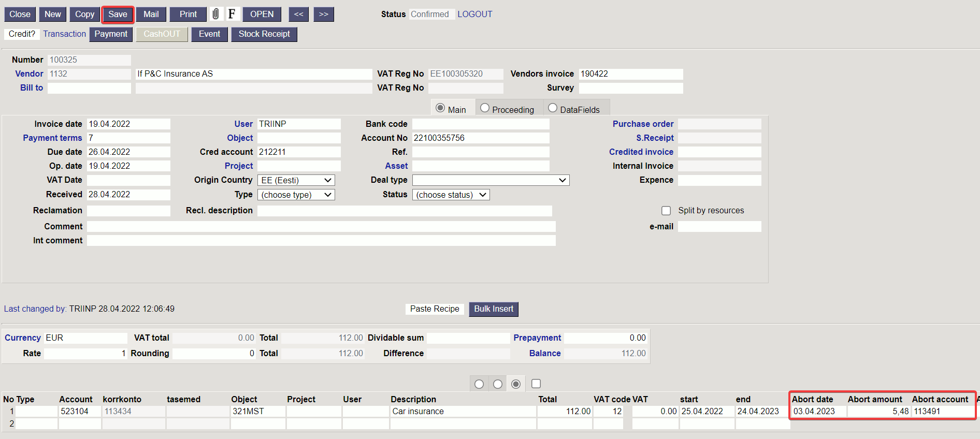Click the Print button

coord(188,14)
